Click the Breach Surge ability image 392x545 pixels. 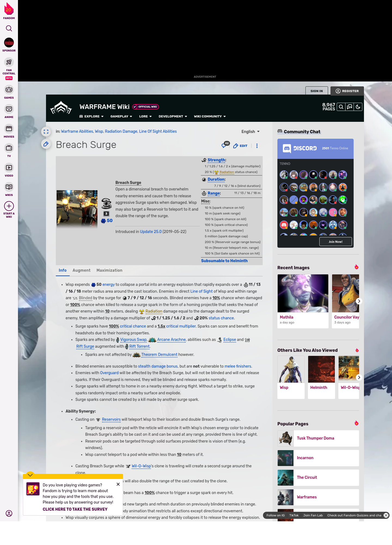(77, 209)
